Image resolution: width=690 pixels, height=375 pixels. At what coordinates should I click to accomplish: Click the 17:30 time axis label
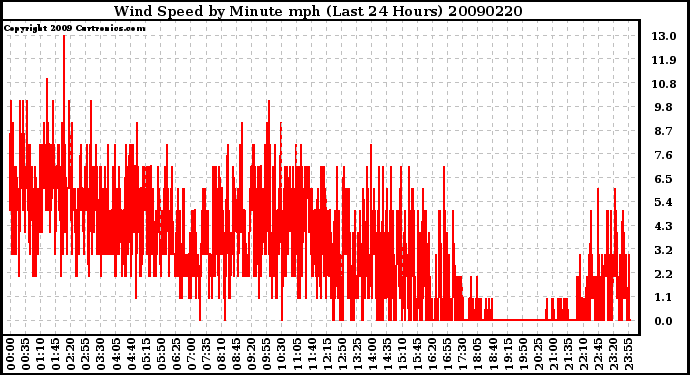tap(462, 354)
